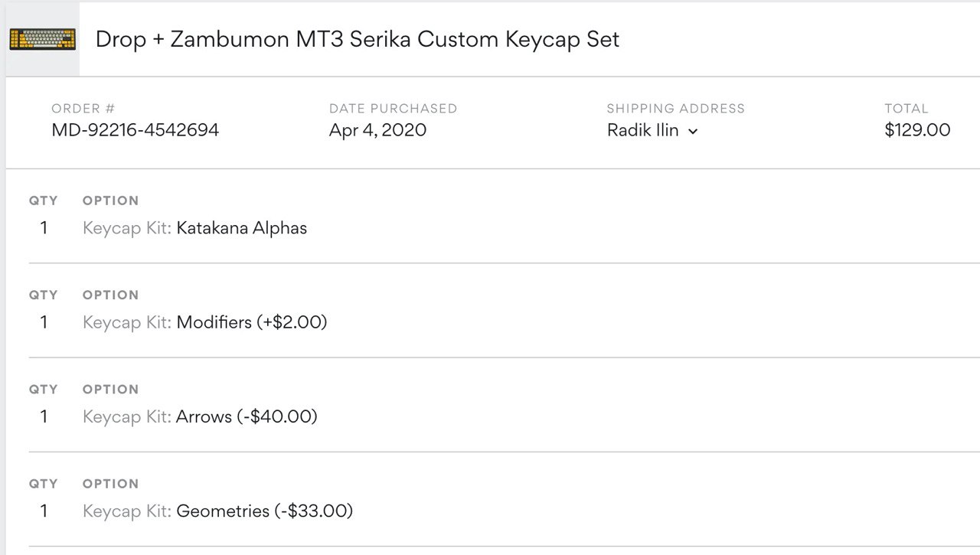980x555 pixels.
Task: Click quantity 1 in the Geometries row
Action: point(44,511)
